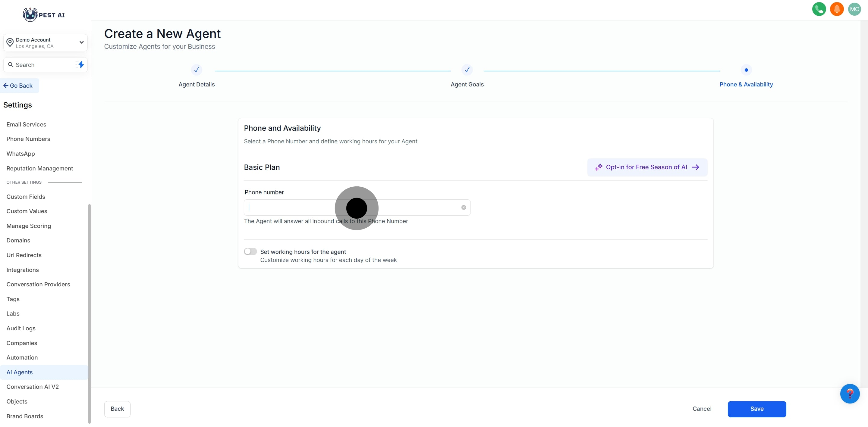Click the lightning bolt quick actions icon
Image resolution: width=868 pixels, height=427 pixels.
pyautogui.click(x=81, y=65)
